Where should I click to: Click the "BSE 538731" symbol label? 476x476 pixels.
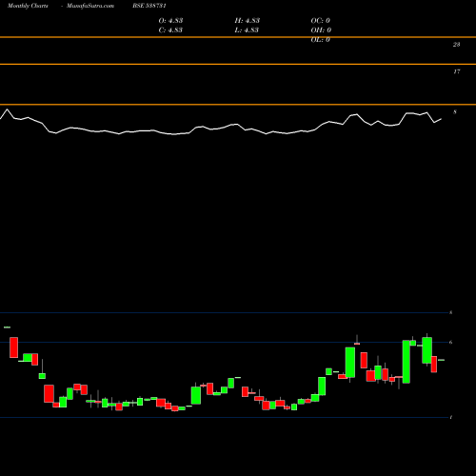point(149,6)
